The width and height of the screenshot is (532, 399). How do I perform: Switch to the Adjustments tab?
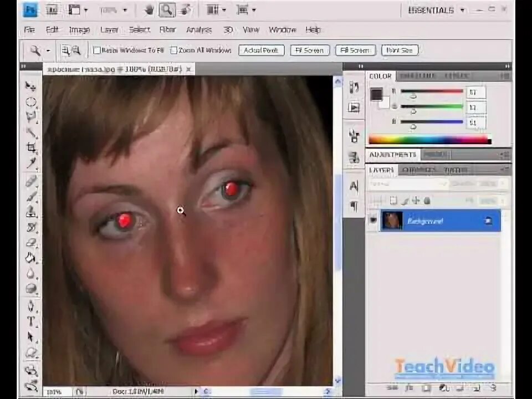pos(392,155)
